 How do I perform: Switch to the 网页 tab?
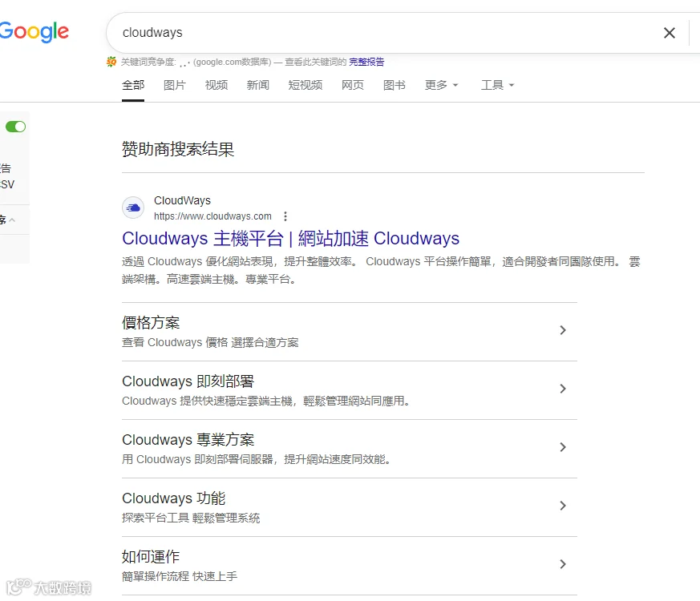pyautogui.click(x=353, y=85)
